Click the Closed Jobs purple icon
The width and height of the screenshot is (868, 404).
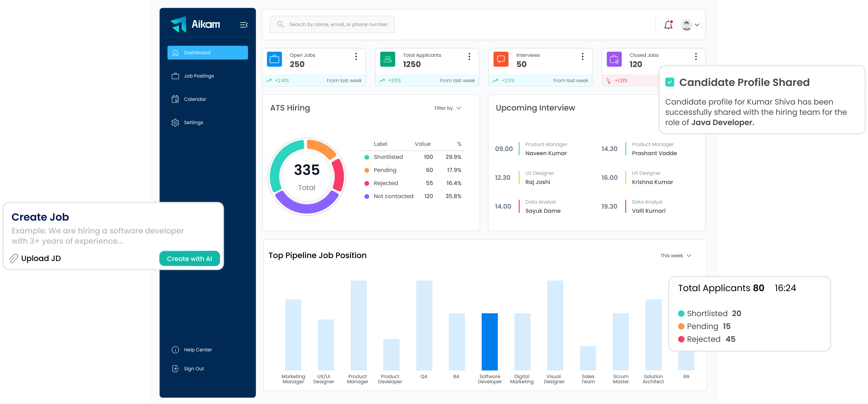tap(614, 59)
